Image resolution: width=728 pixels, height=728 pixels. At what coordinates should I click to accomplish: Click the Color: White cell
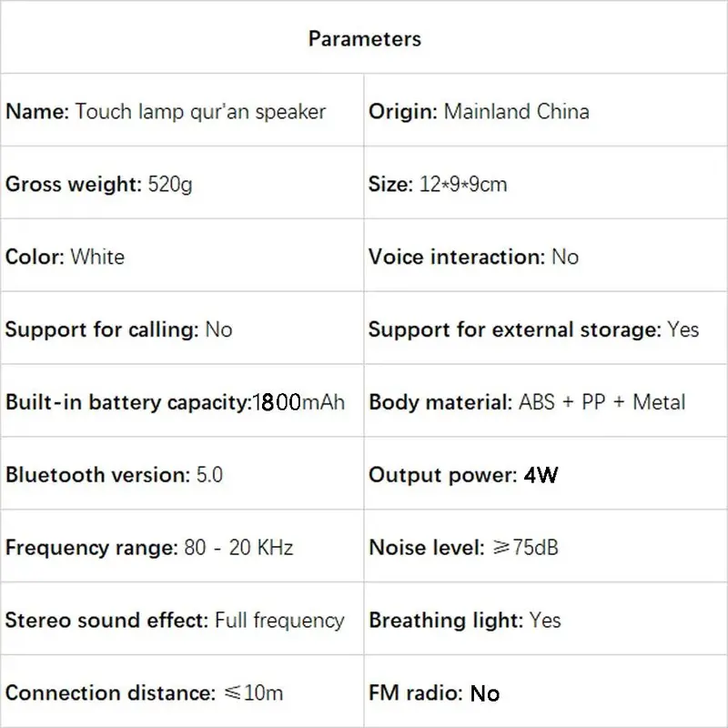(x=65, y=257)
